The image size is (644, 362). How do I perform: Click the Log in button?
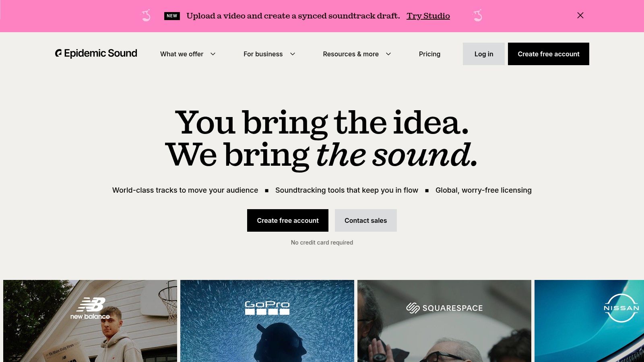click(x=484, y=54)
